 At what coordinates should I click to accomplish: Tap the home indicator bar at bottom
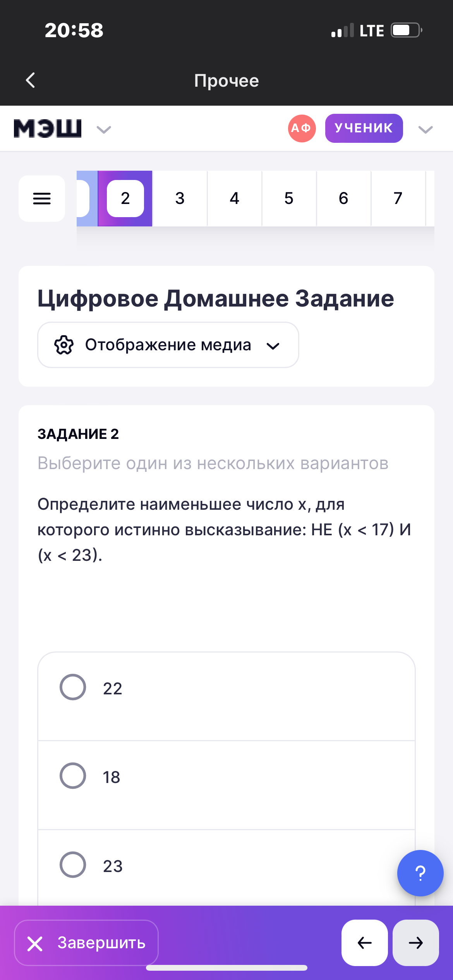point(226,968)
